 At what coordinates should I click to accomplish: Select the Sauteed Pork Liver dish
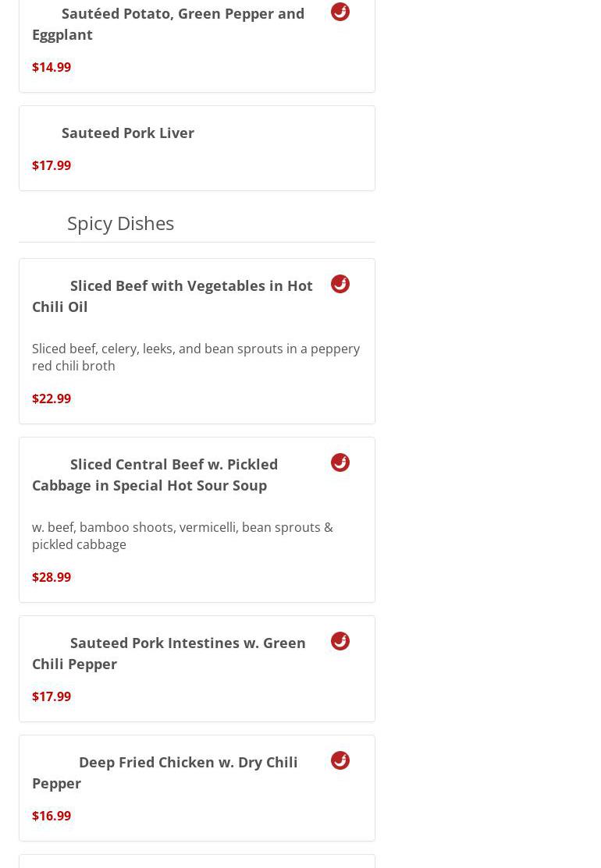tap(128, 133)
